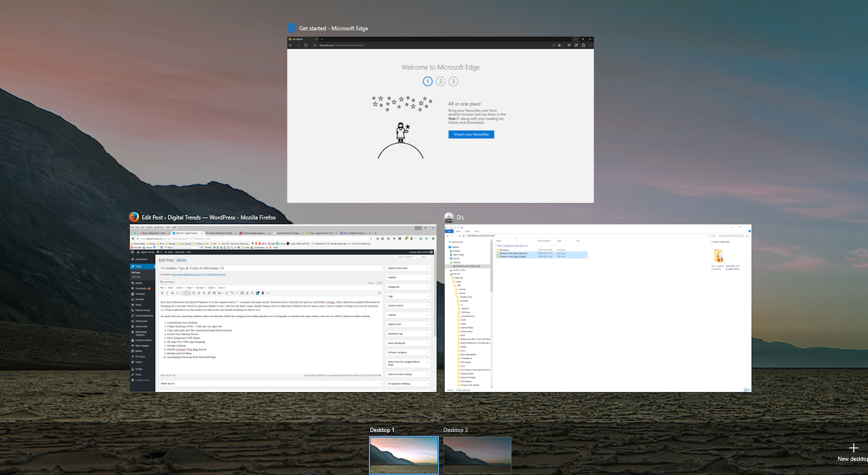868x475 pixels.
Task: Click the Firefox logo beside Edit Post title
Action: tap(134, 217)
